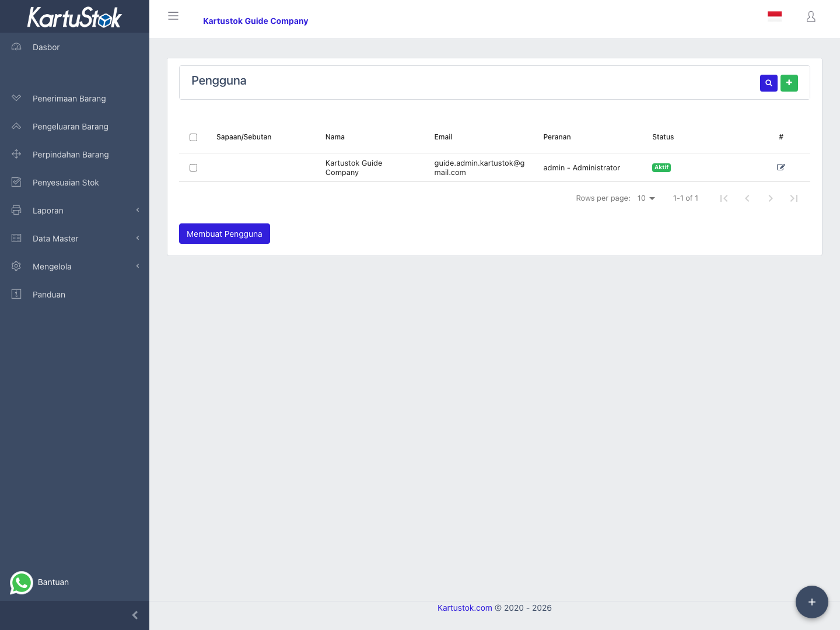Screen dimensions: 840x630
Task: Open WhatsApp help icon
Action: (x=22, y=582)
